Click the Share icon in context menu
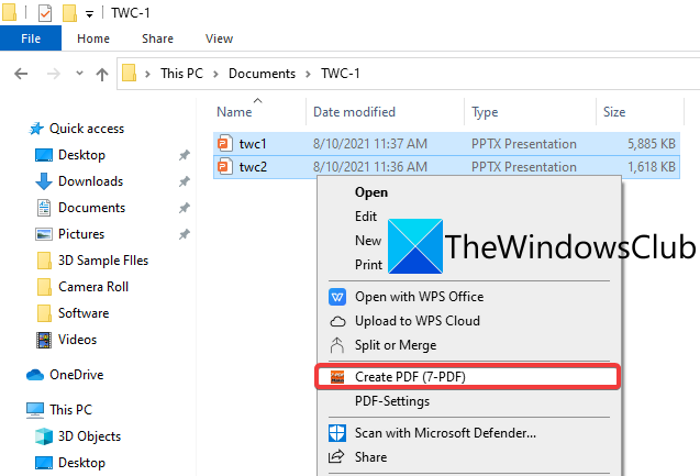 [337, 457]
